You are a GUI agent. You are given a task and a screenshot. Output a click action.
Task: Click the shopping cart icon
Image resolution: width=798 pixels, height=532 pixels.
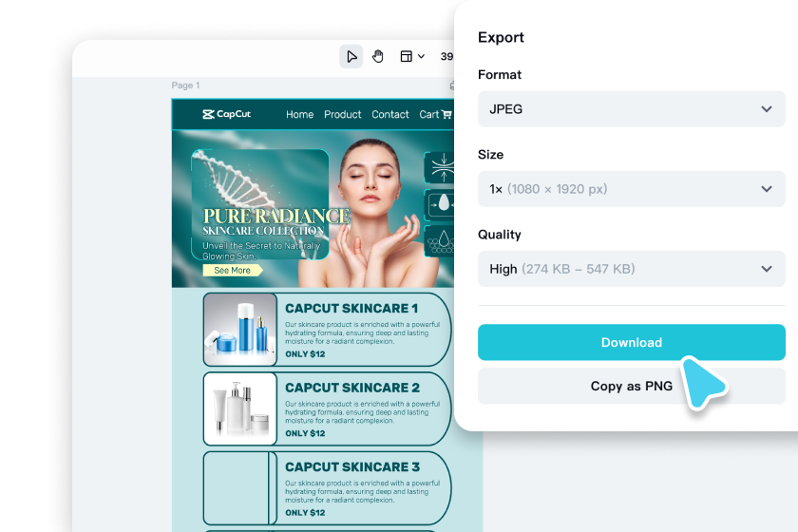coord(446,115)
